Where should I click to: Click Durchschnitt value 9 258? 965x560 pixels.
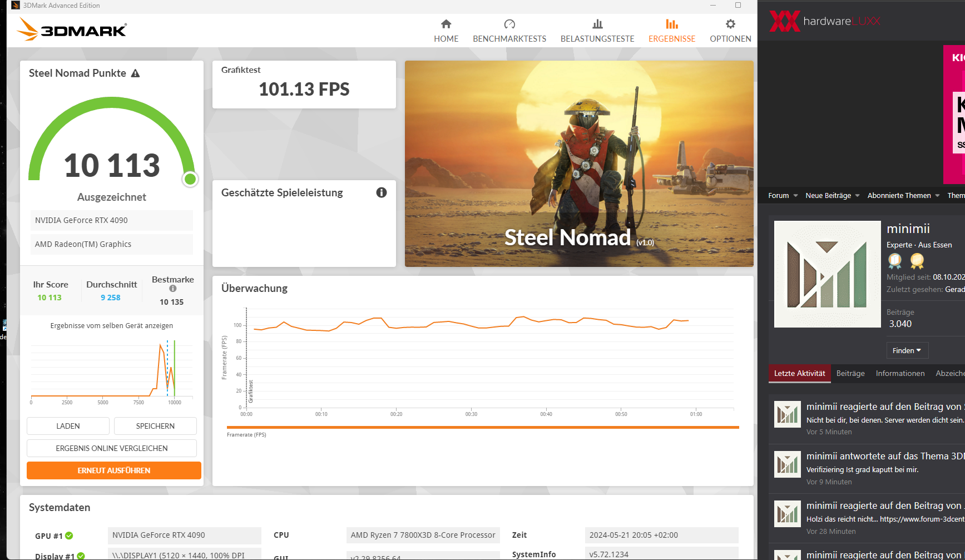tap(111, 298)
